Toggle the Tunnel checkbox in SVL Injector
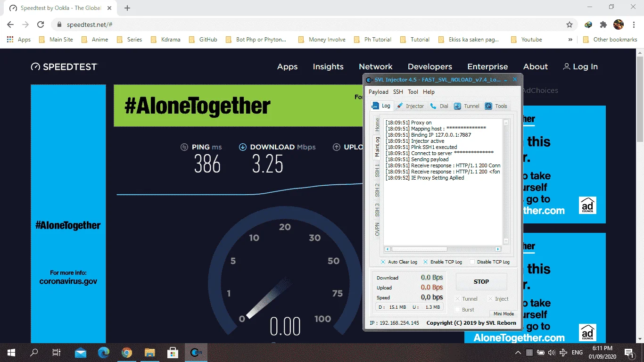This screenshot has width=644, height=362. click(457, 299)
